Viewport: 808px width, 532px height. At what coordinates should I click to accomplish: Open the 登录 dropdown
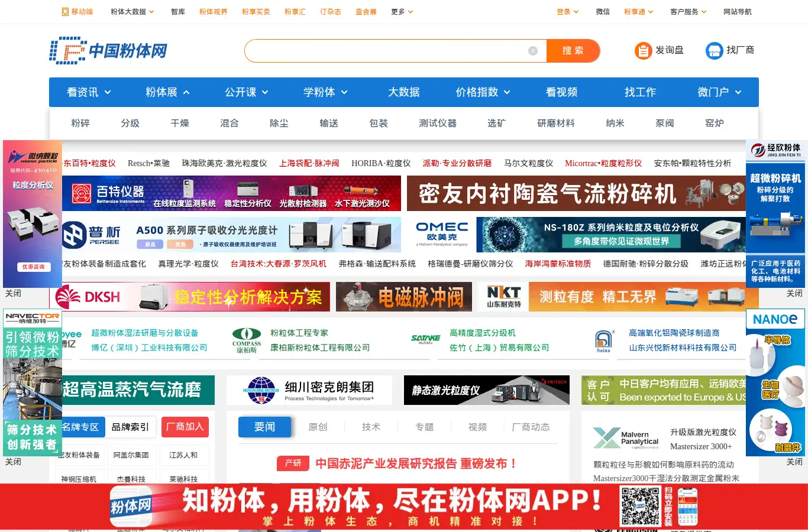(568, 12)
